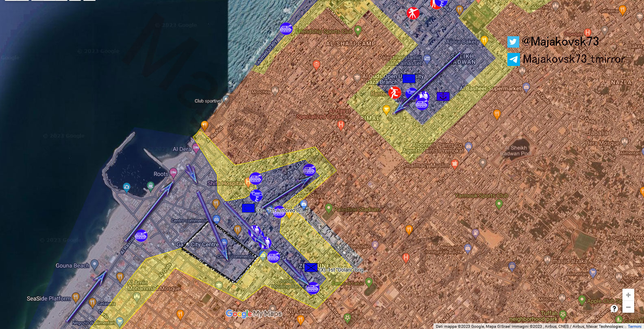Click the 7th Armored Brigade blue flag marker
Viewport: 644px width, 329px height.
pyautogui.click(x=248, y=208)
